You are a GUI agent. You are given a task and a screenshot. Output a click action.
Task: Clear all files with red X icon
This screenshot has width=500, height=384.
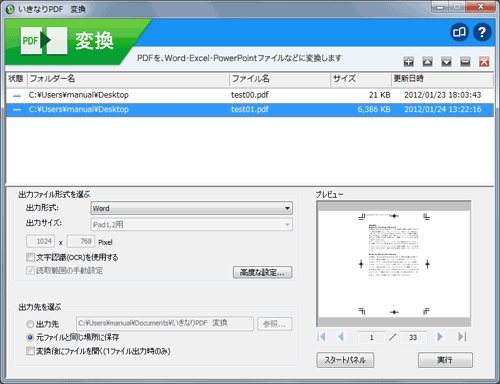pyautogui.click(x=484, y=62)
